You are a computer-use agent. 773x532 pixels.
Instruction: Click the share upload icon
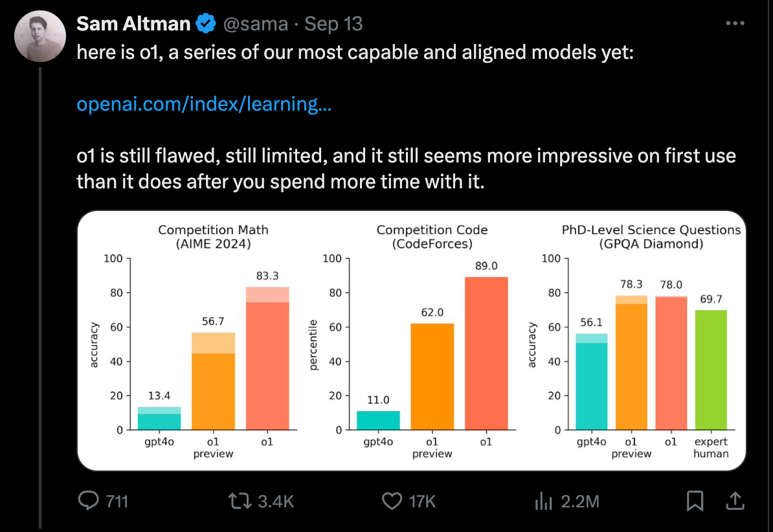pyautogui.click(x=735, y=500)
